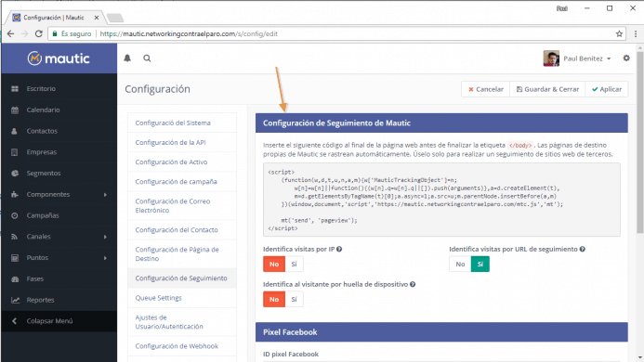Click the secure padlock icon
Viewport: 644px width, 362px height.
55,34
